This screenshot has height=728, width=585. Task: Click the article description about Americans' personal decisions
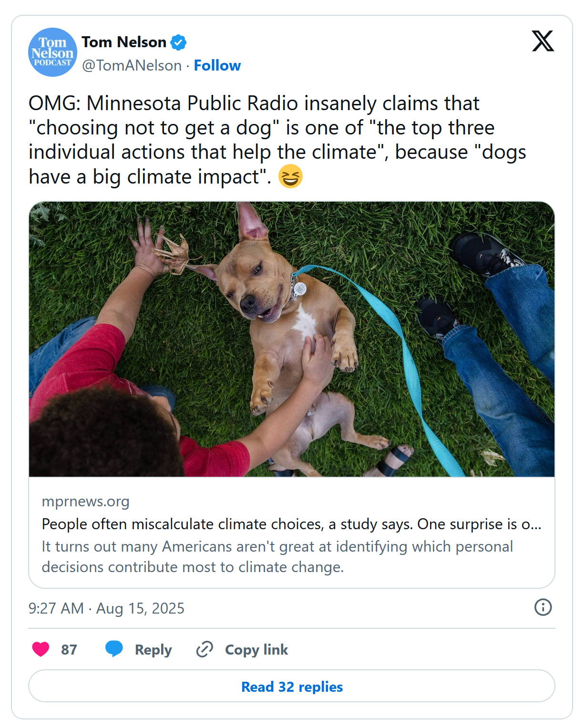(x=277, y=556)
